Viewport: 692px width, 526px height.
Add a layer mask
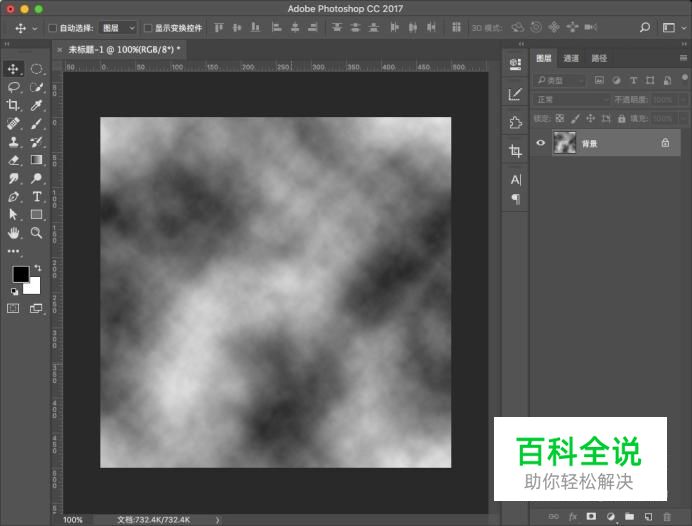tap(591, 516)
